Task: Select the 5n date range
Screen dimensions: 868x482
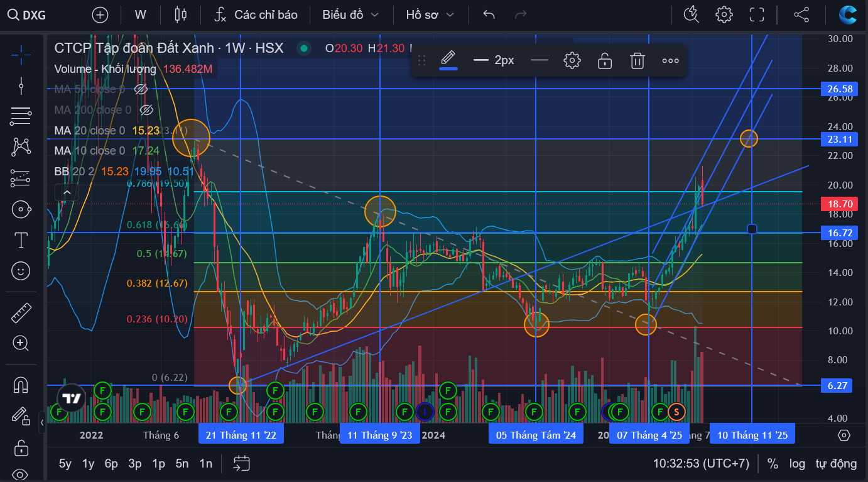Action: pyautogui.click(x=182, y=464)
